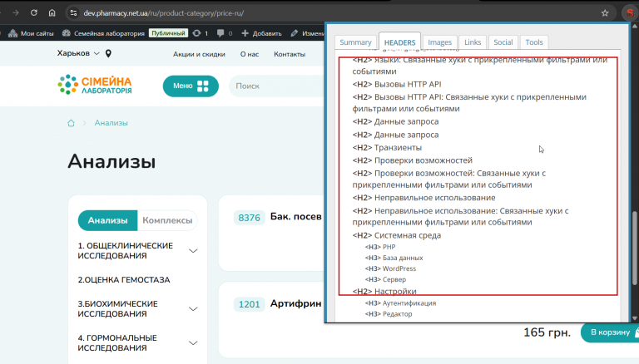
Task: Click the H2 Настройки heading
Action: (x=384, y=292)
